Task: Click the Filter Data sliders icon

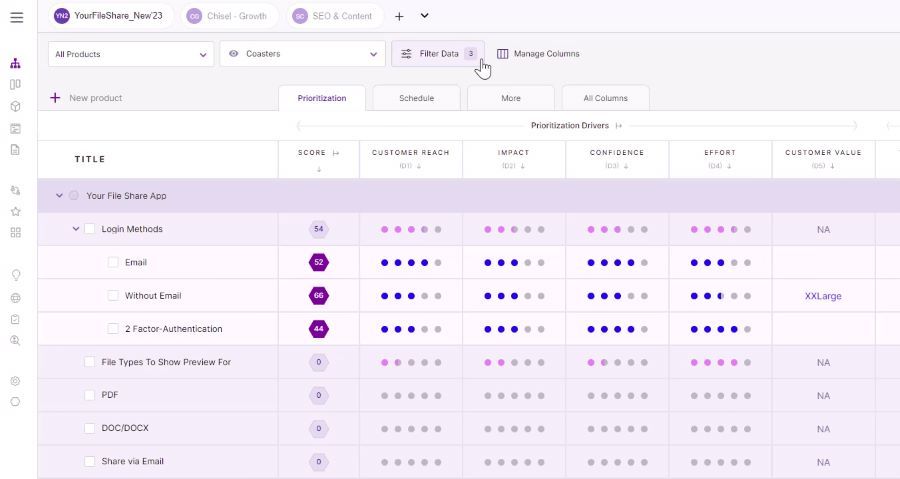Action: 406,54
